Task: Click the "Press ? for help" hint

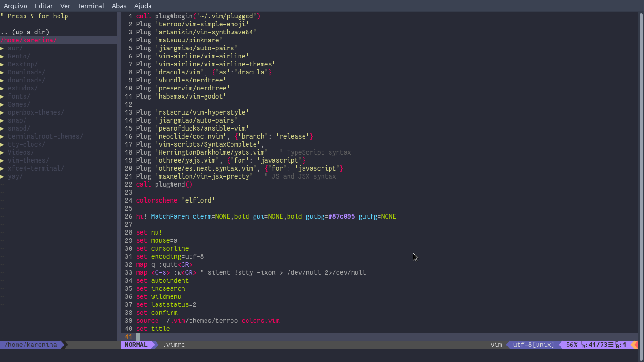Action: click(x=34, y=16)
